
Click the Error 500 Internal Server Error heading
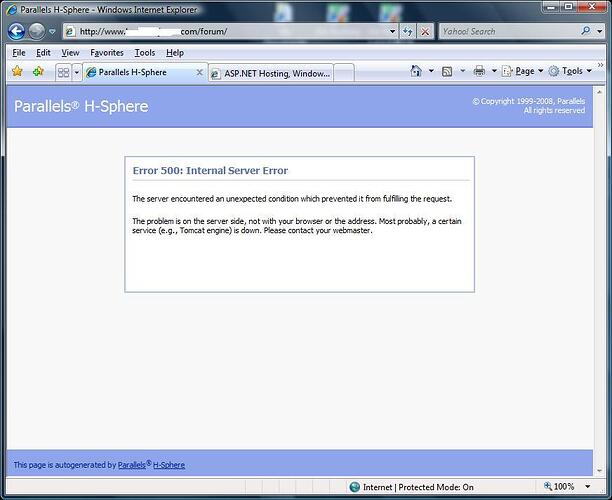pyautogui.click(x=210, y=171)
